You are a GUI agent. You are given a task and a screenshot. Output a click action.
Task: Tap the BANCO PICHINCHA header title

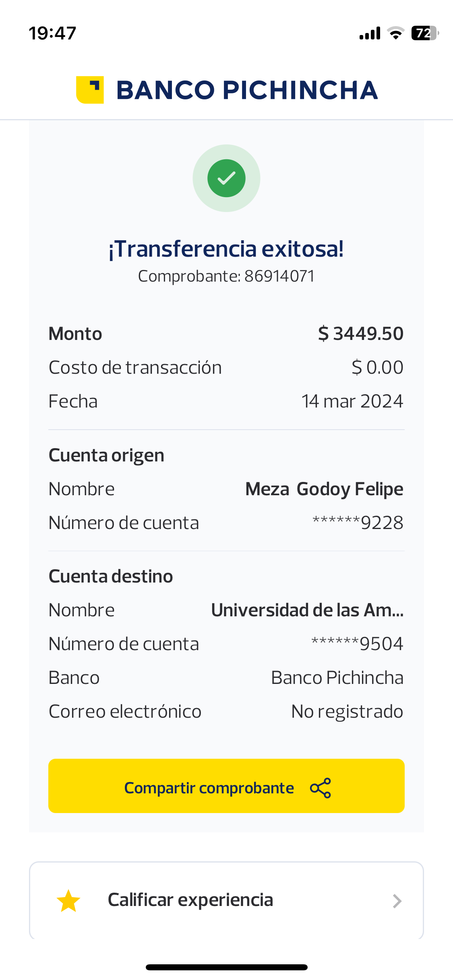pyautogui.click(x=247, y=90)
